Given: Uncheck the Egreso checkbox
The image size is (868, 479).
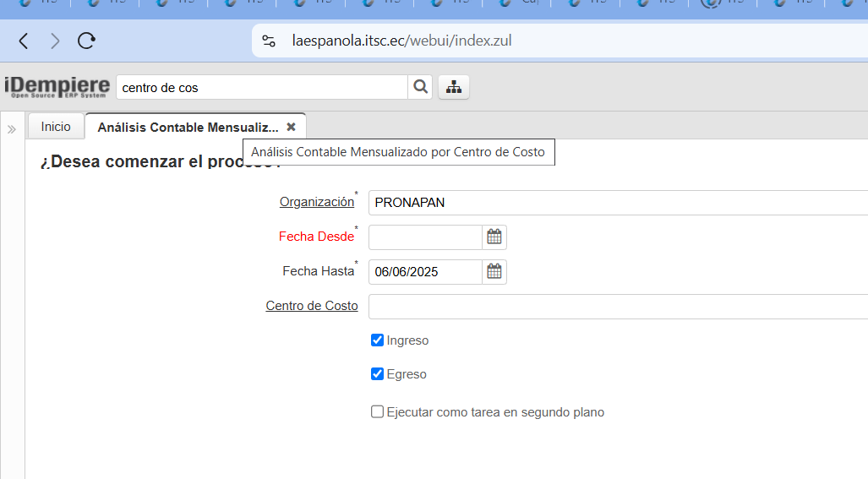Looking at the screenshot, I should pyautogui.click(x=378, y=374).
